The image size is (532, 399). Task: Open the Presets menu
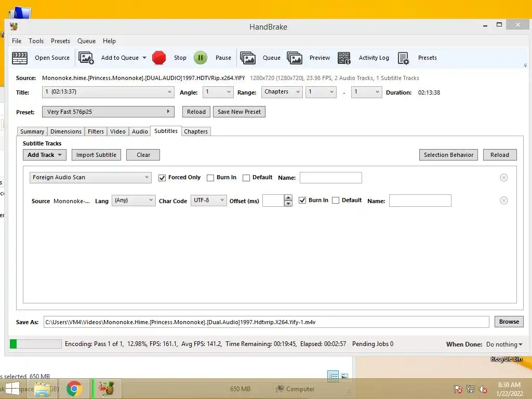click(x=60, y=41)
